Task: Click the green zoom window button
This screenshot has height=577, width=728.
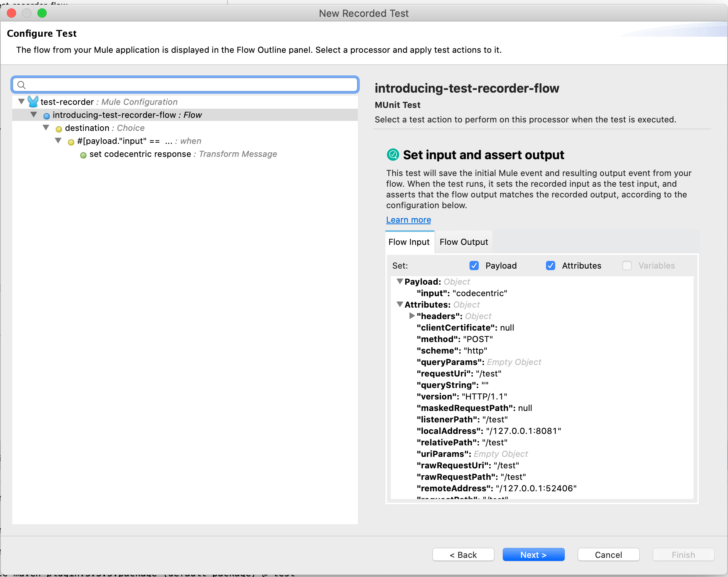Action: tap(42, 13)
